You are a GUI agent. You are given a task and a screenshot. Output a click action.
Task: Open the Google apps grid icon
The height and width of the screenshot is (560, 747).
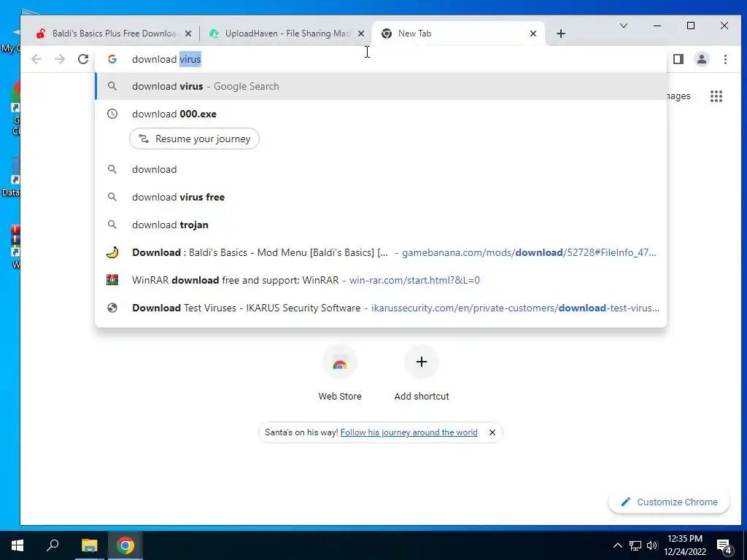(x=716, y=96)
